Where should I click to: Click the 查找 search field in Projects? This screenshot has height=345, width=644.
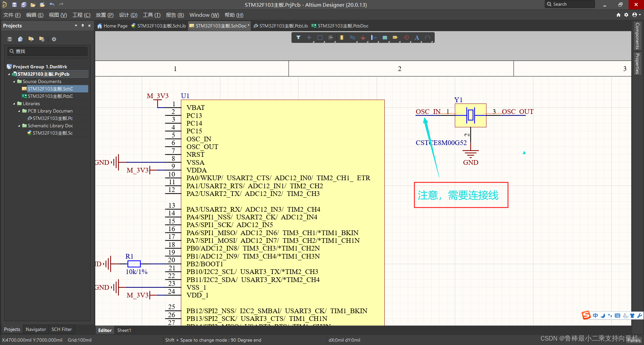[x=48, y=51]
